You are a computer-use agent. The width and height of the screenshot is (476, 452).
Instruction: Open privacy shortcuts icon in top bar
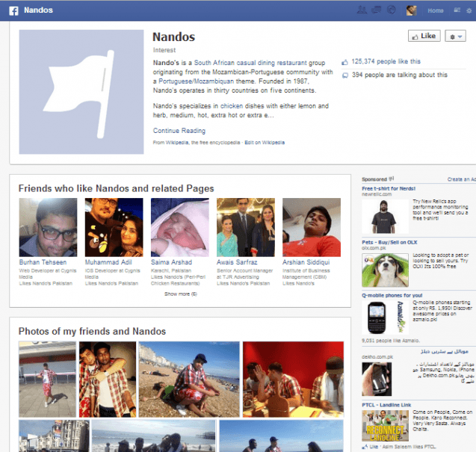click(x=457, y=10)
